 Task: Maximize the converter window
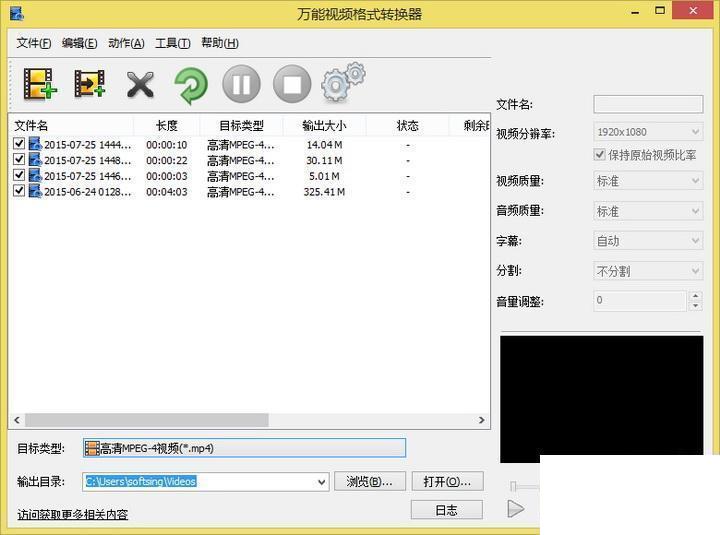(660, 11)
